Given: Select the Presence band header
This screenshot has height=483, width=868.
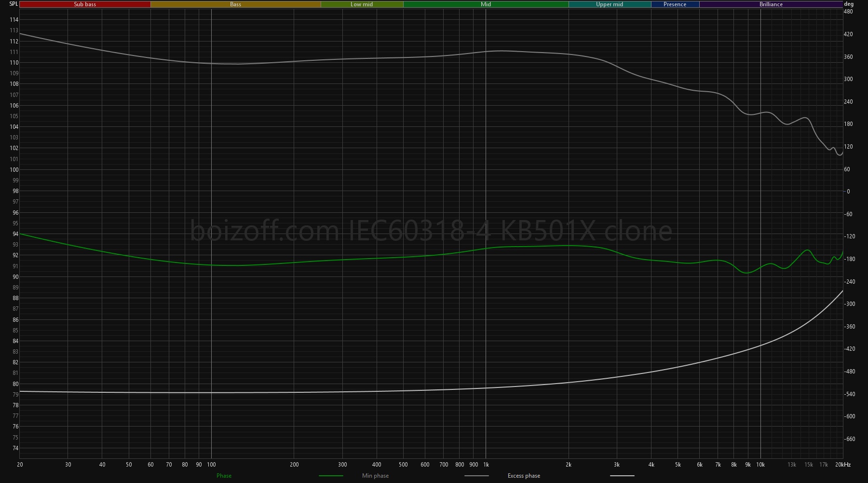Looking at the screenshot, I should (675, 4).
